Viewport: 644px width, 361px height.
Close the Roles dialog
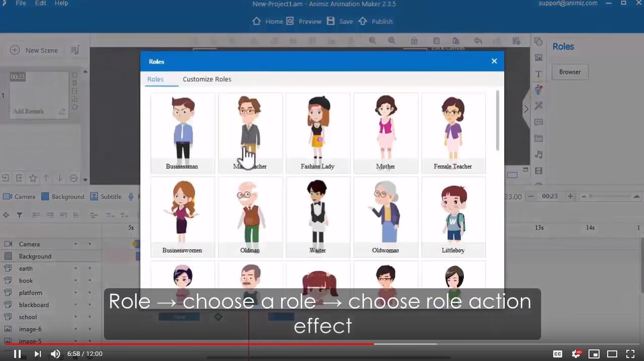tap(494, 61)
